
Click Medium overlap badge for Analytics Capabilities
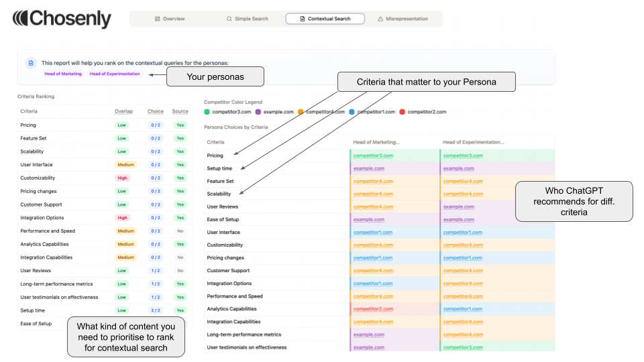click(x=125, y=244)
